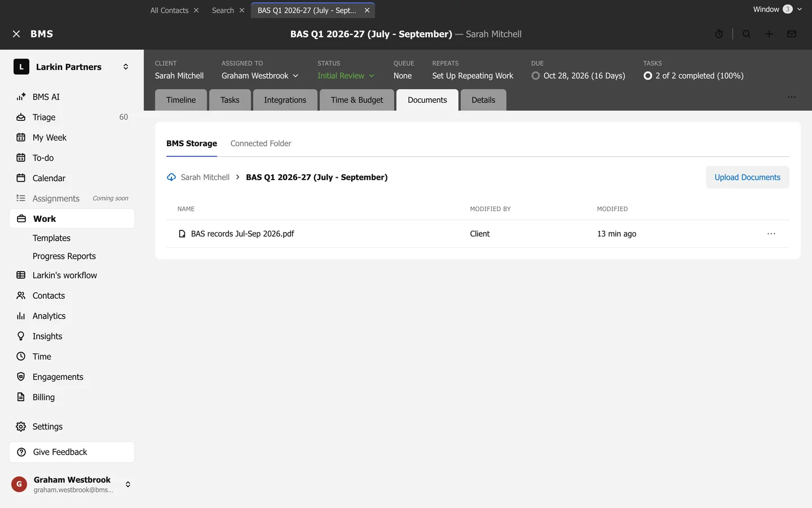Switch to the Timeline tab

pyautogui.click(x=181, y=100)
